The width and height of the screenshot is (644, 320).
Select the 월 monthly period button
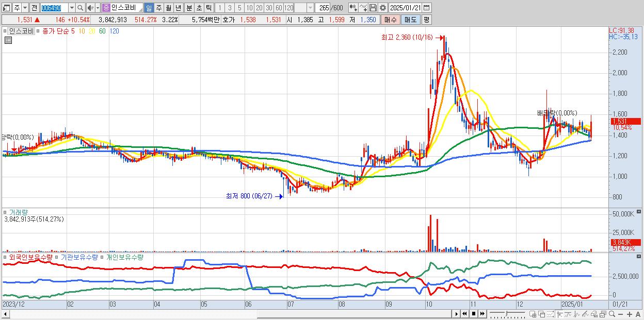[x=168, y=8]
